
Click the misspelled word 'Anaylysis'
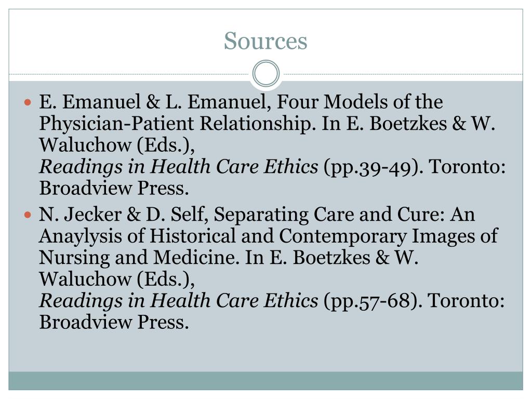tap(80, 236)
